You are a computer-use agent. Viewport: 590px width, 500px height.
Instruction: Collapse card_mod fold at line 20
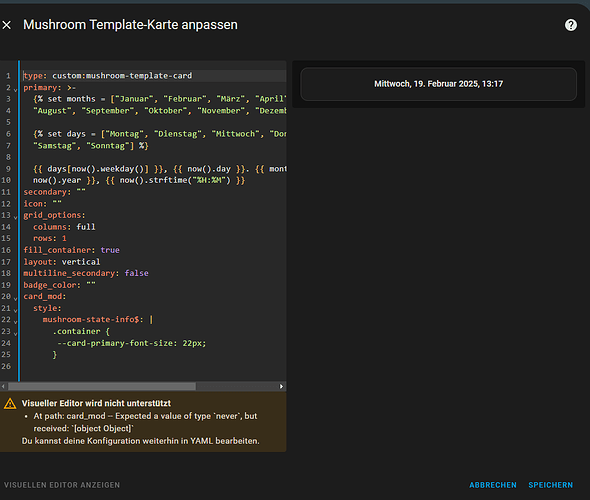point(15,298)
